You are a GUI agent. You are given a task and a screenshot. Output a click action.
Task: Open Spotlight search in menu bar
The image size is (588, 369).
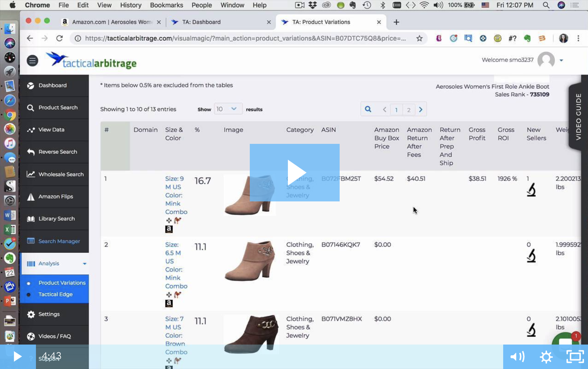pyautogui.click(x=546, y=5)
